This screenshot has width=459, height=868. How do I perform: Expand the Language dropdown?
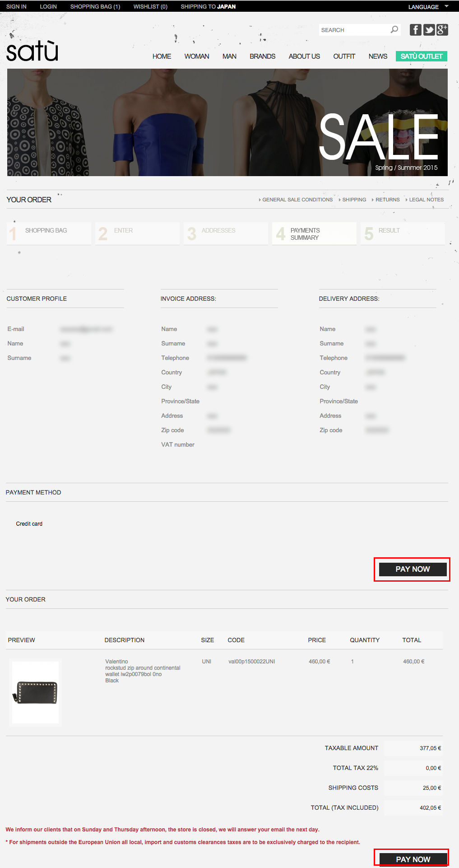point(428,7)
